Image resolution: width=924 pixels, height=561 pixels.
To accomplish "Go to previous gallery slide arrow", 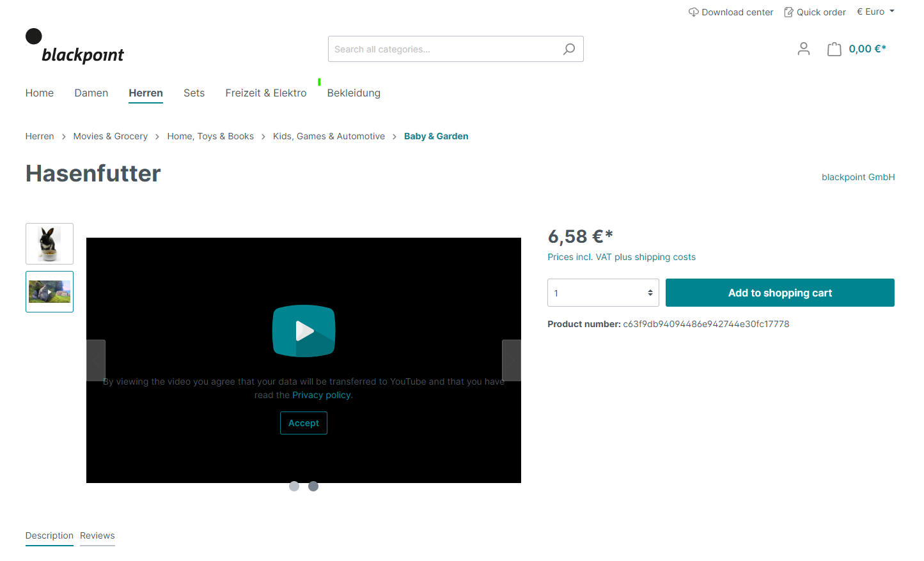I will 96,360.
